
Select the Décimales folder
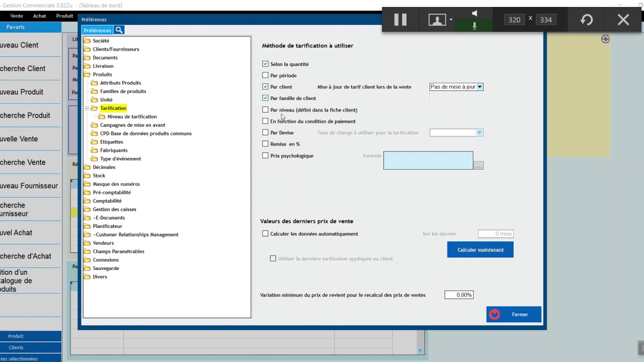[104, 167]
